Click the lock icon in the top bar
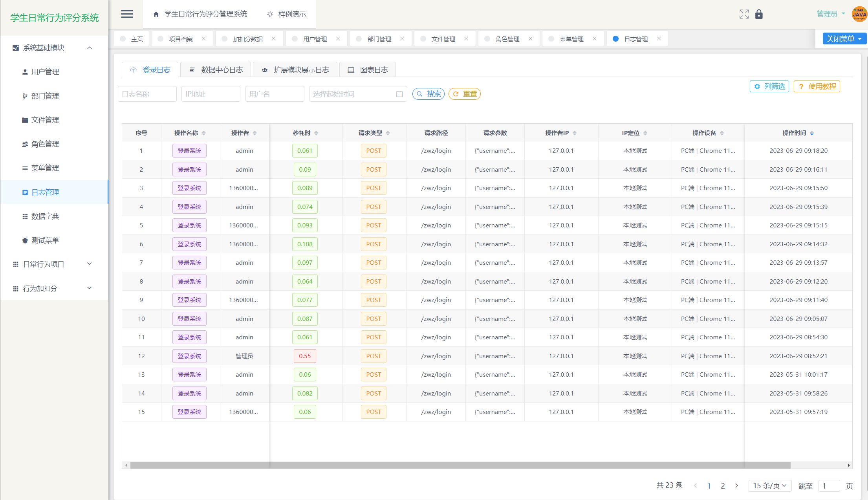The width and height of the screenshot is (868, 500). pyautogui.click(x=759, y=14)
